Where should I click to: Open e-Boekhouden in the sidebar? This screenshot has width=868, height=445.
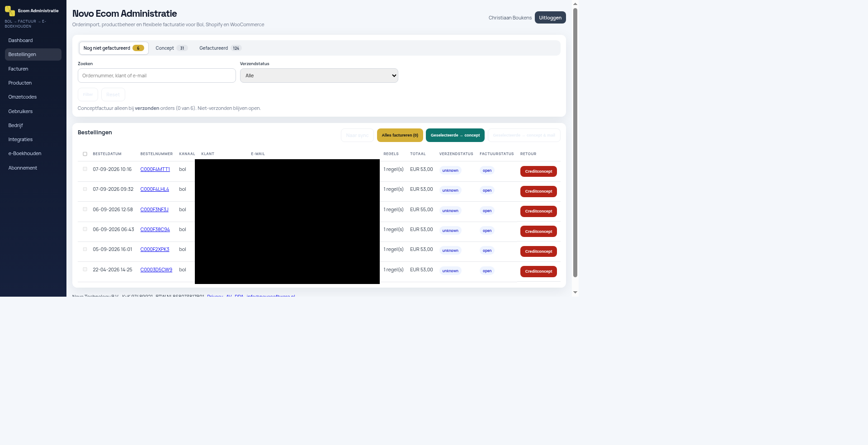(x=33, y=153)
